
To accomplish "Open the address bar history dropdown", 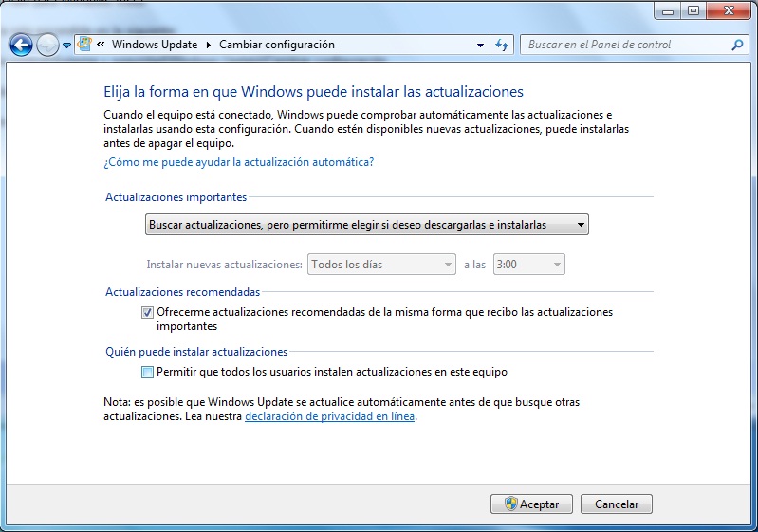I will pyautogui.click(x=480, y=45).
